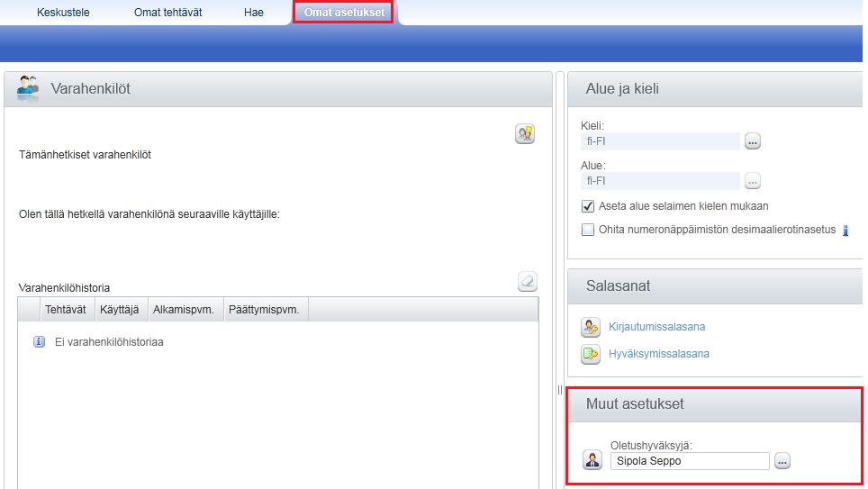
Task: Click the Oletushyväksyjä field showing Sipola Seppo
Action: (x=690, y=461)
